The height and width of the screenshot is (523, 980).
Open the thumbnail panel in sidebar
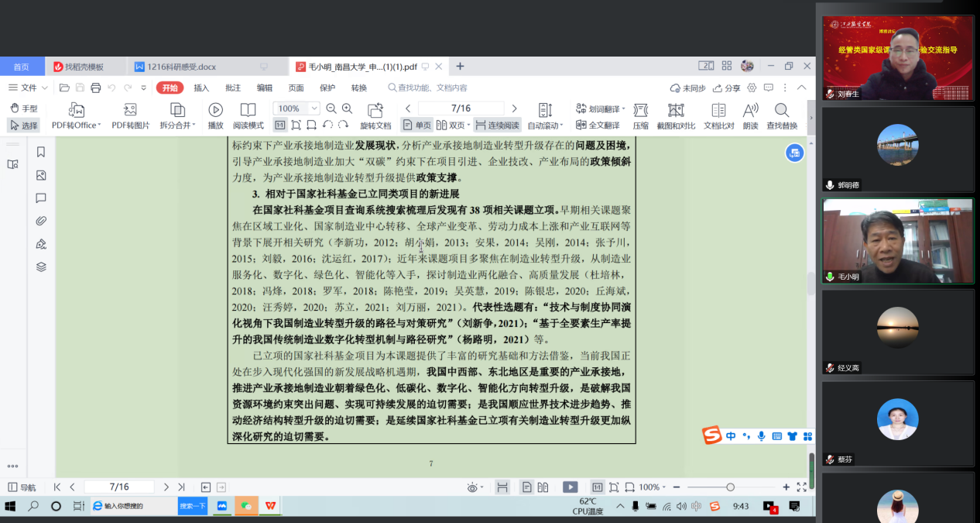[x=41, y=175]
